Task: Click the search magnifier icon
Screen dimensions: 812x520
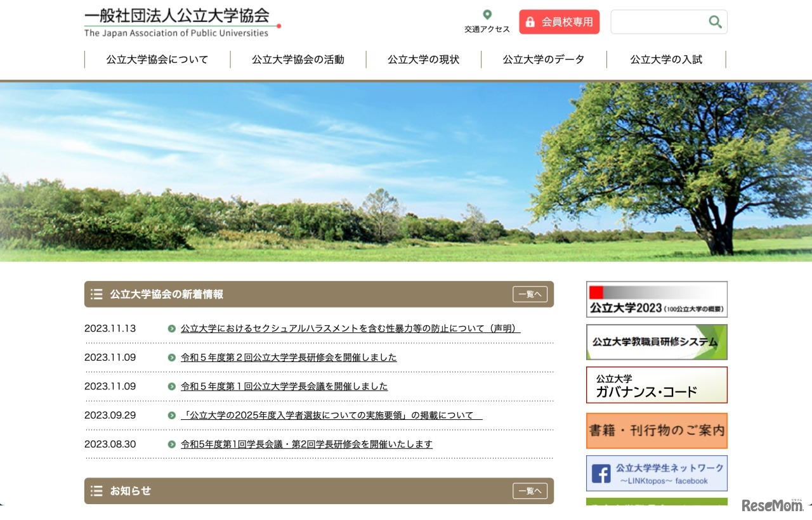Action: 714,21
